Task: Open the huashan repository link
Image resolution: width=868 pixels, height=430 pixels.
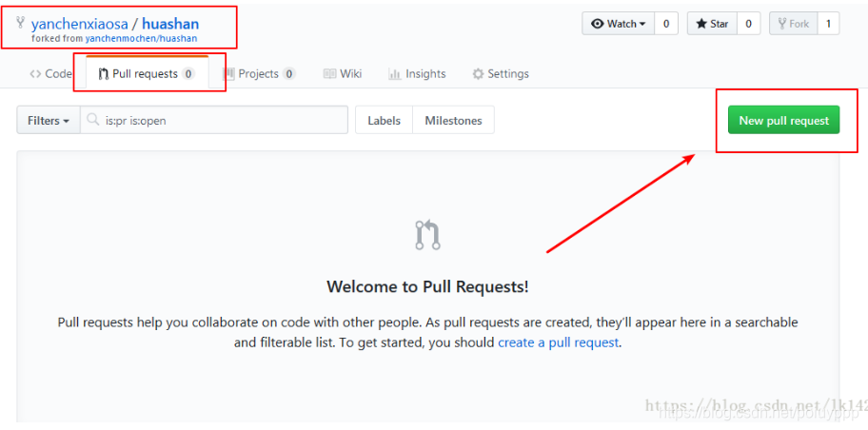Action: coord(170,24)
